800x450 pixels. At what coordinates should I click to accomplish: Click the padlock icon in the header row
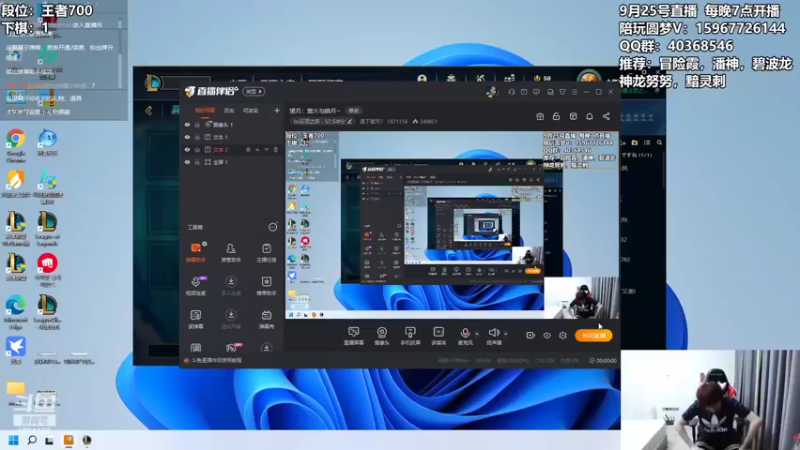pyautogui.click(x=556, y=116)
